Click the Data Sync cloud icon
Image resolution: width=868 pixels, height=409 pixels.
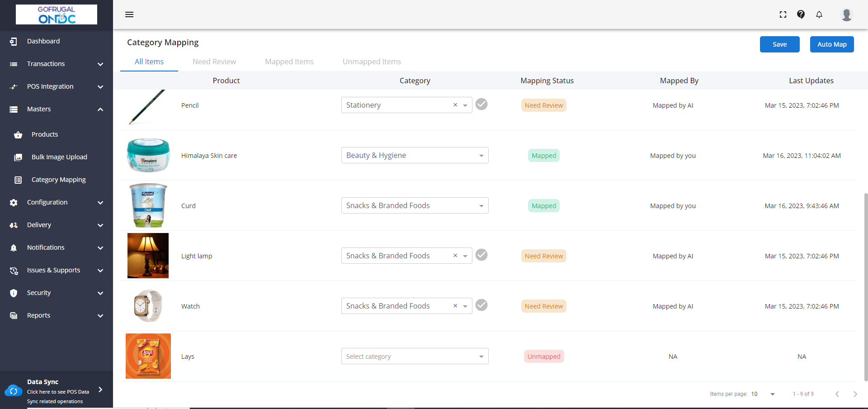13,391
